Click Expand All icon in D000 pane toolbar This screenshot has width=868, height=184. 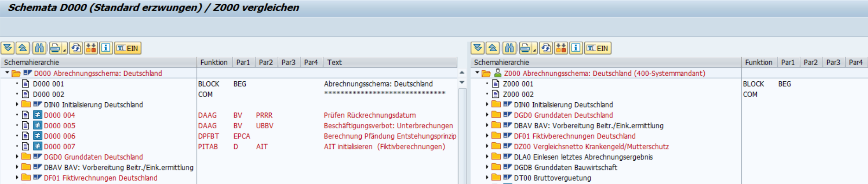click(x=8, y=48)
